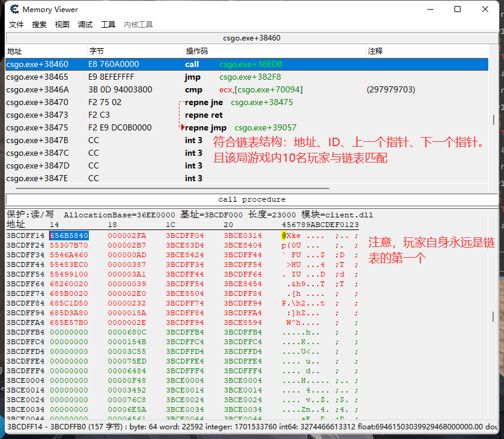Click the cmp operand [csgo.exe+70094]
Viewport: 504px width, 439px height.
(268, 89)
